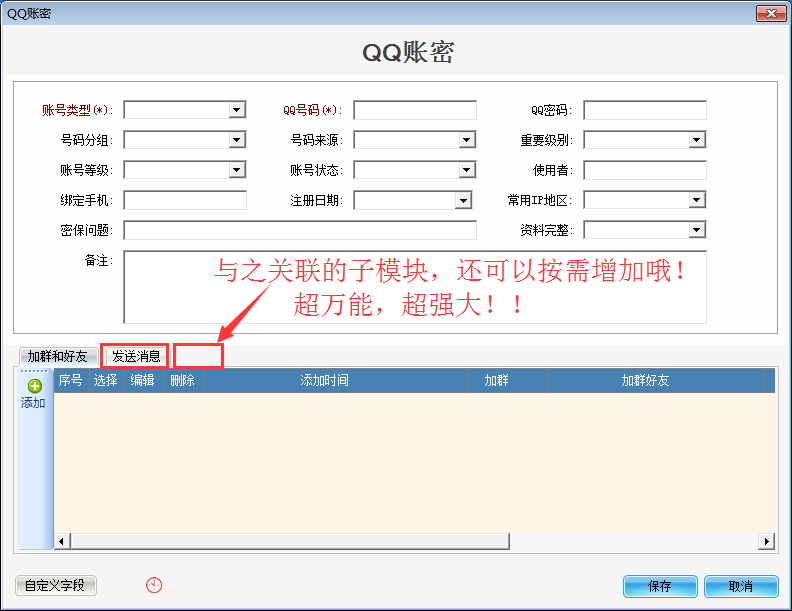The height and width of the screenshot is (611, 792).
Task: Click the 使用者 input field
Action: point(645,170)
